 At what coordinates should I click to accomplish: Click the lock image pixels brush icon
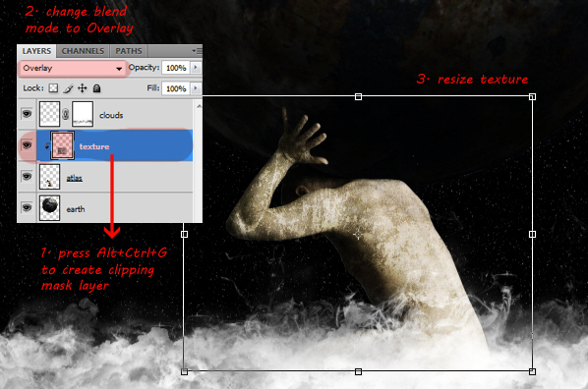[x=68, y=88]
